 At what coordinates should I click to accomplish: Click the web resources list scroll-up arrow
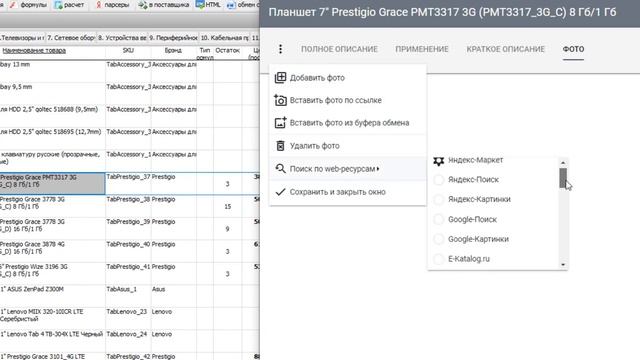(563, 162)
